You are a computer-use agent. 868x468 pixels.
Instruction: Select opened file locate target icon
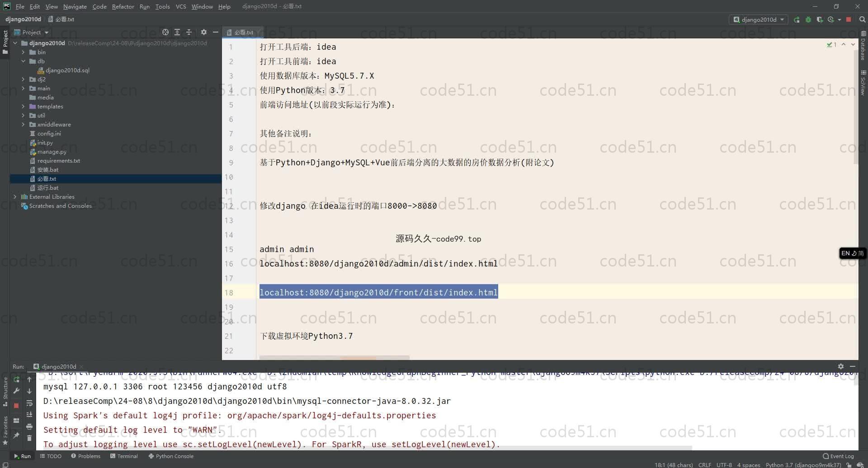165,32
